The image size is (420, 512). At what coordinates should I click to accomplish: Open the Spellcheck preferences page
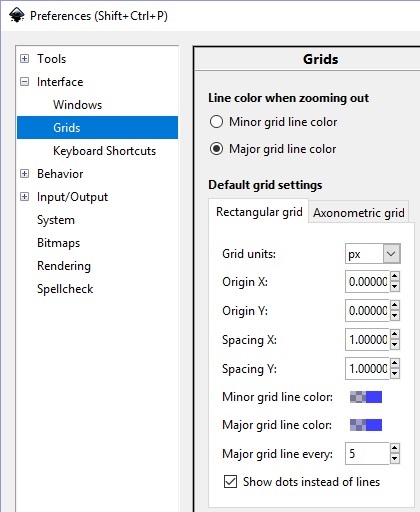point(65,289)
